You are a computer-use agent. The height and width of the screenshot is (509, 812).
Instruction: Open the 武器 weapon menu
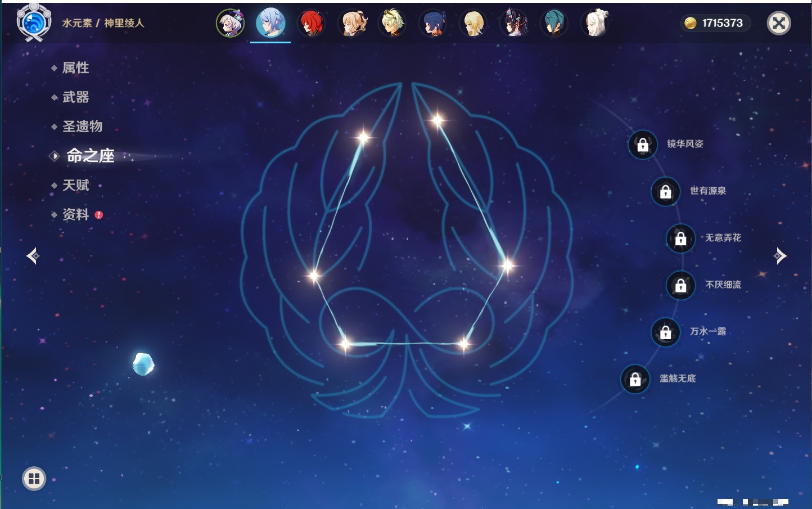(75, 97)
